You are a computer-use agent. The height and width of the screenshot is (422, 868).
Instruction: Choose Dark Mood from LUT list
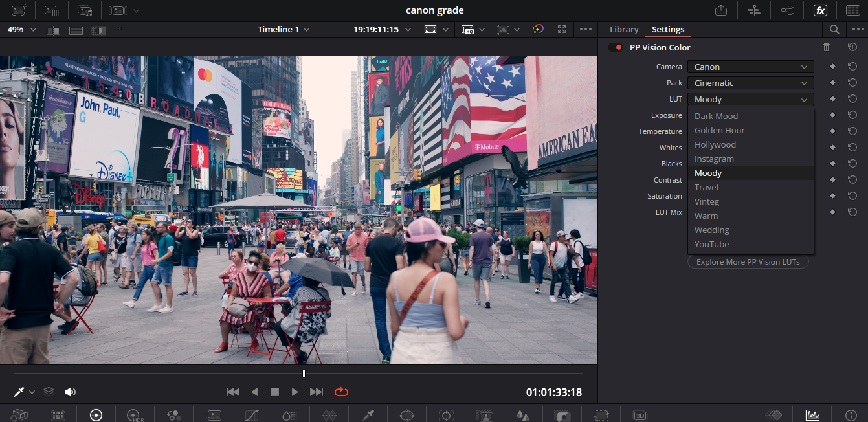click(x=751, y=116)
